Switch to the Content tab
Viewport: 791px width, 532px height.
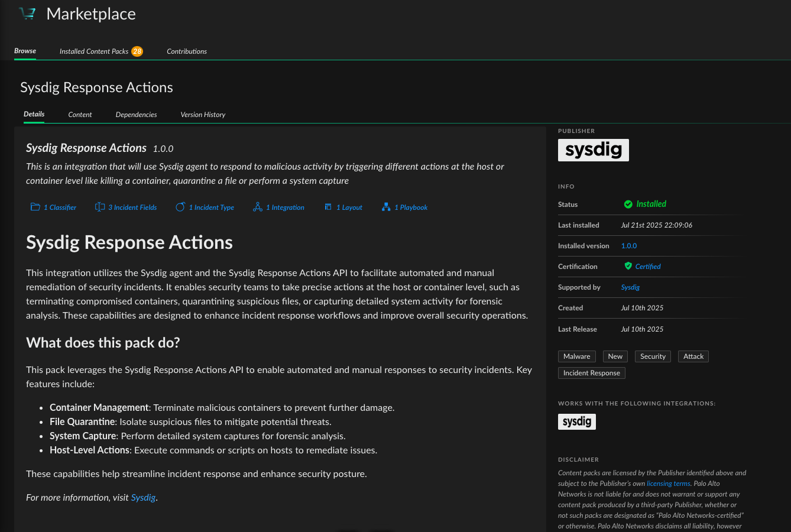[80, 115]
